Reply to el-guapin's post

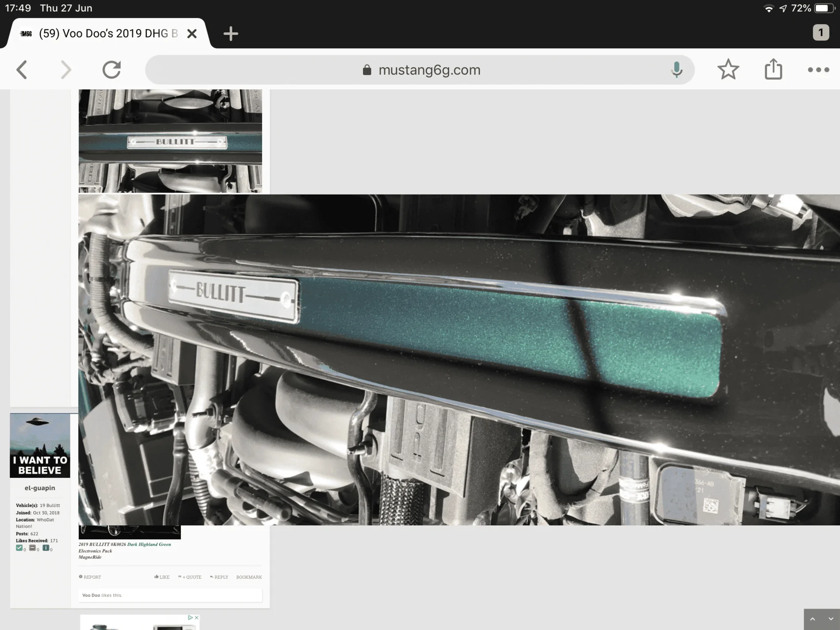click(x=219, y=577)
